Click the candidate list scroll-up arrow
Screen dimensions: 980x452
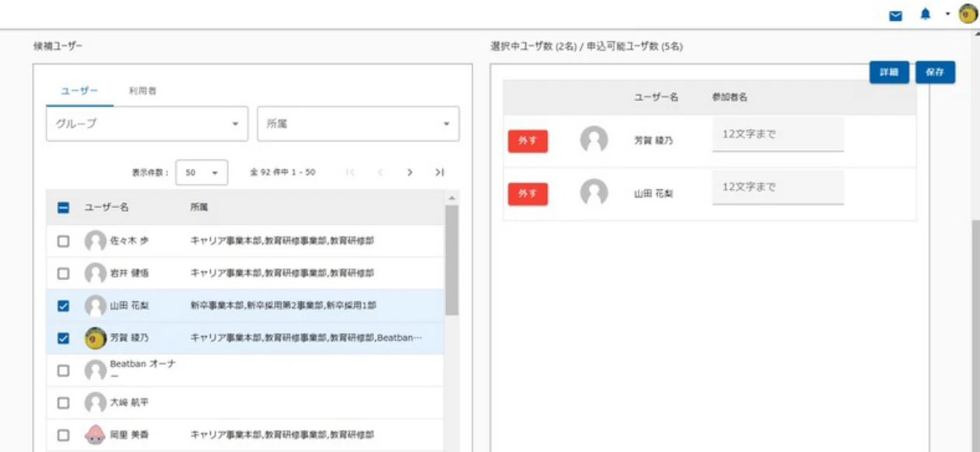pos(451,198)
